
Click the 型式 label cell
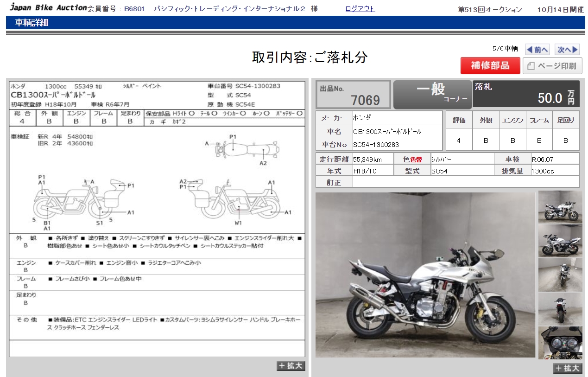(x=413, y=171)
